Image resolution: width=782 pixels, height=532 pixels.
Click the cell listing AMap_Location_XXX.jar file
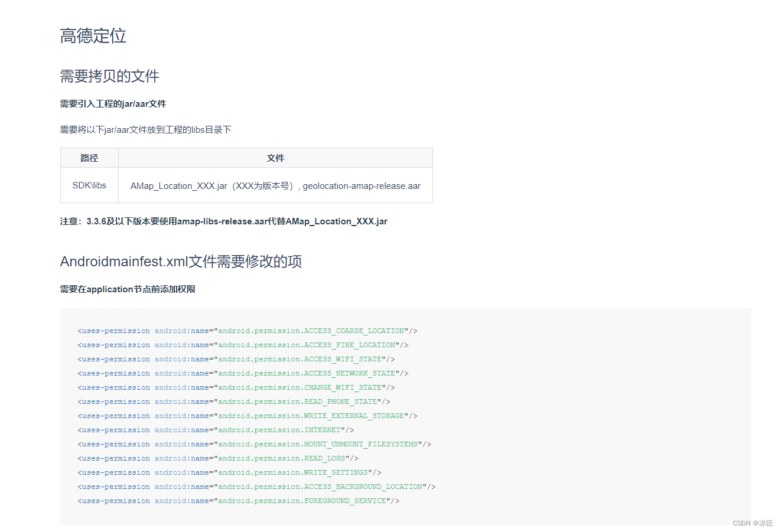click(x=275, y=186)
